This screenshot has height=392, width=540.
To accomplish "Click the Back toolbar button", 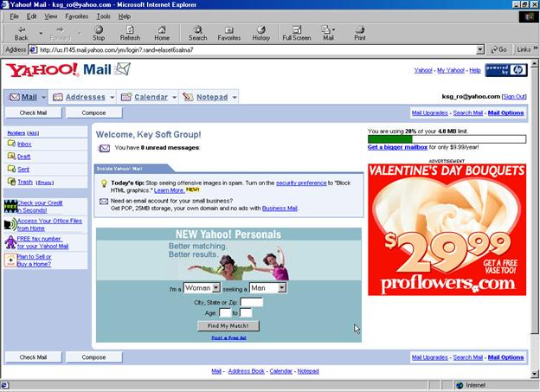I will (x=22, y=34).
